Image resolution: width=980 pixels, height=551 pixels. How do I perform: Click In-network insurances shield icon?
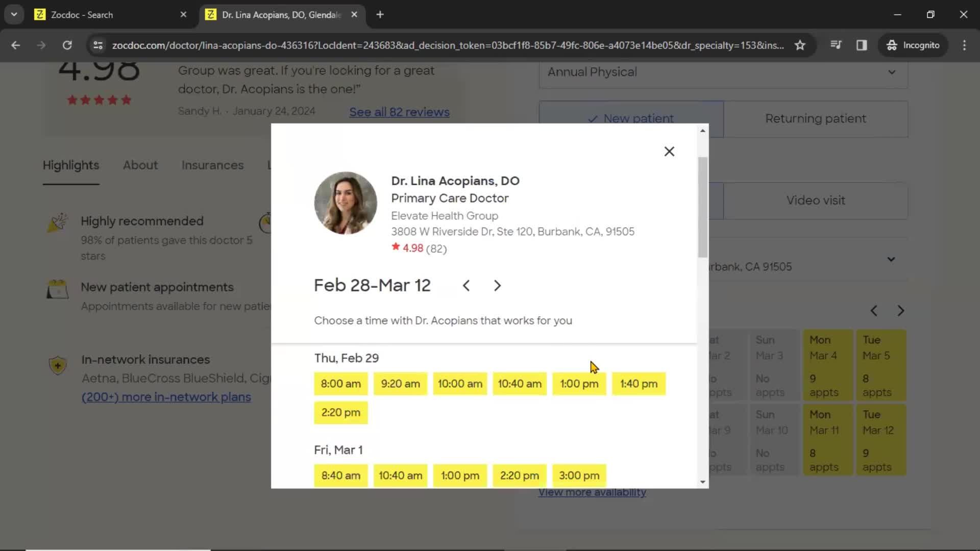pos(58,365)
